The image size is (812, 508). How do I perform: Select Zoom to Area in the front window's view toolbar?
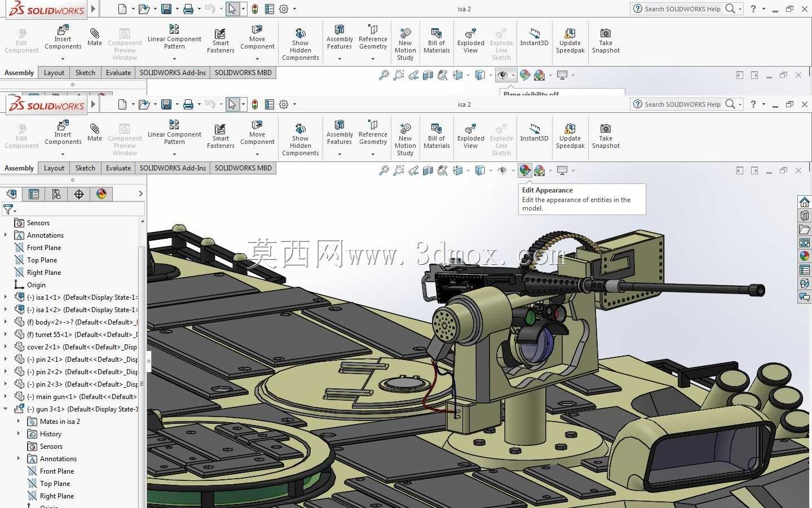tap(399, 170)
